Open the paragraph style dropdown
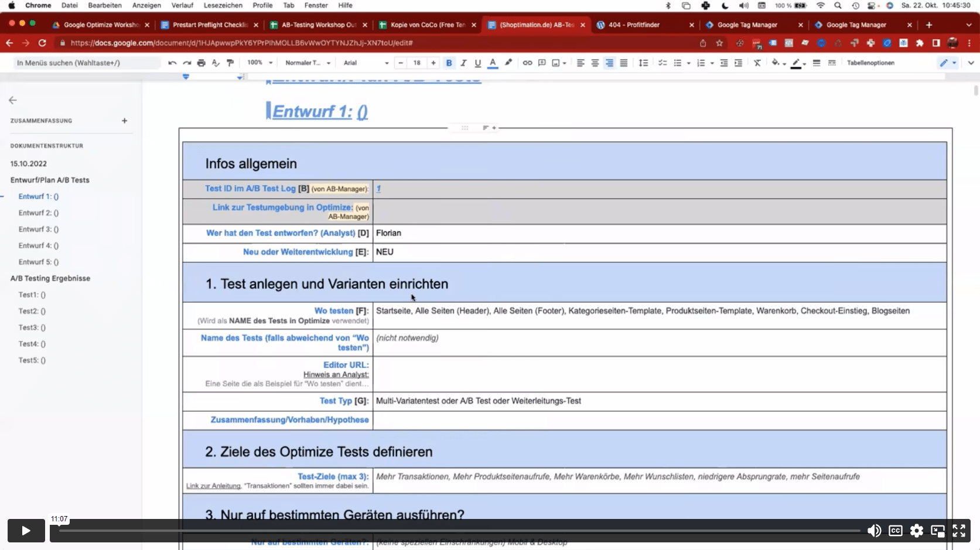 (x=308, y=63)
